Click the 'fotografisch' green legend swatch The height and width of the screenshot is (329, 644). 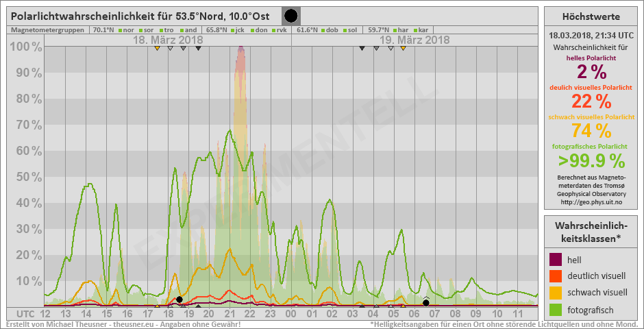pyautogui.click(x=556, y=309)
